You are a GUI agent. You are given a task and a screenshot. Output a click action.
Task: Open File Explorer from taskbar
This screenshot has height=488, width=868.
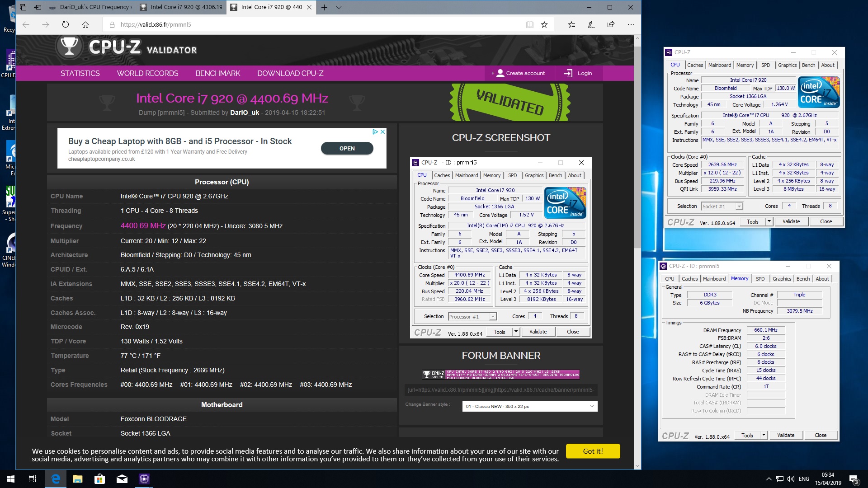point(78,479)
